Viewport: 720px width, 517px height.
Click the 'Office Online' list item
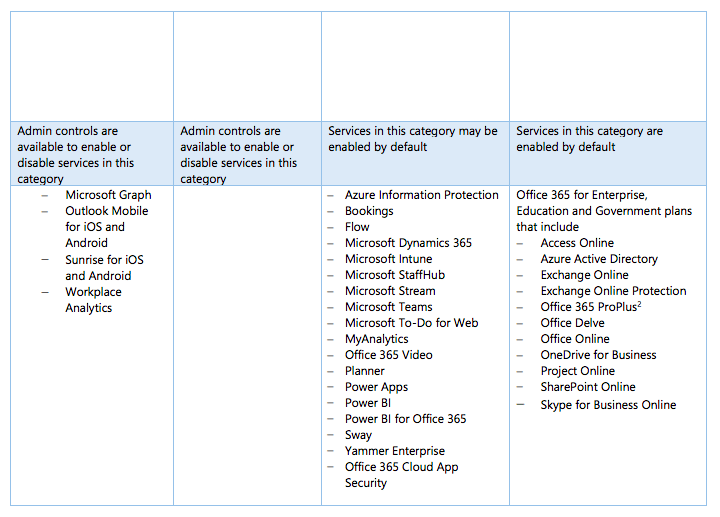[x=575, y=339]
